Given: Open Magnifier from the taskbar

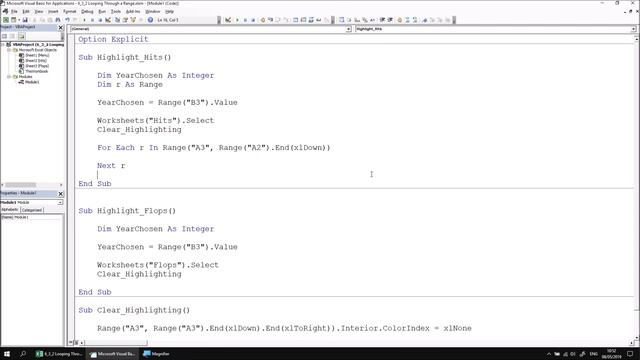Looking at the screenshot, I should [156, 354].
